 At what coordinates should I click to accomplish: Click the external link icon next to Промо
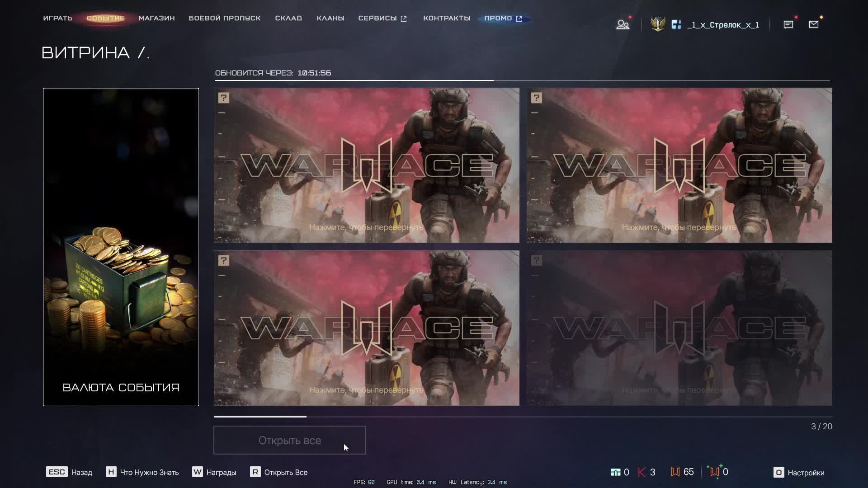(519, 19)
